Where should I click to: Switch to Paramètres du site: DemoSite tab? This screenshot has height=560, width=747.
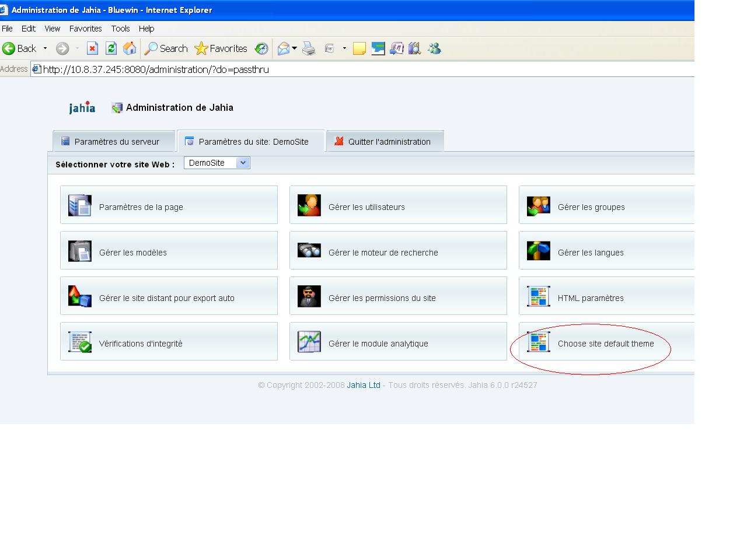click(x=250, y=141)
